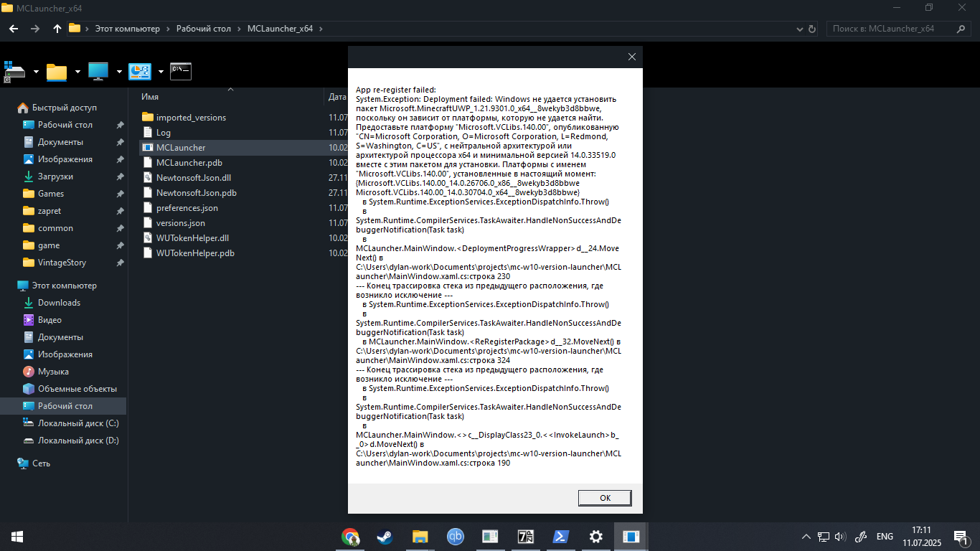Select Newtonsoft.Json.dll file

[x=194, y=178]
